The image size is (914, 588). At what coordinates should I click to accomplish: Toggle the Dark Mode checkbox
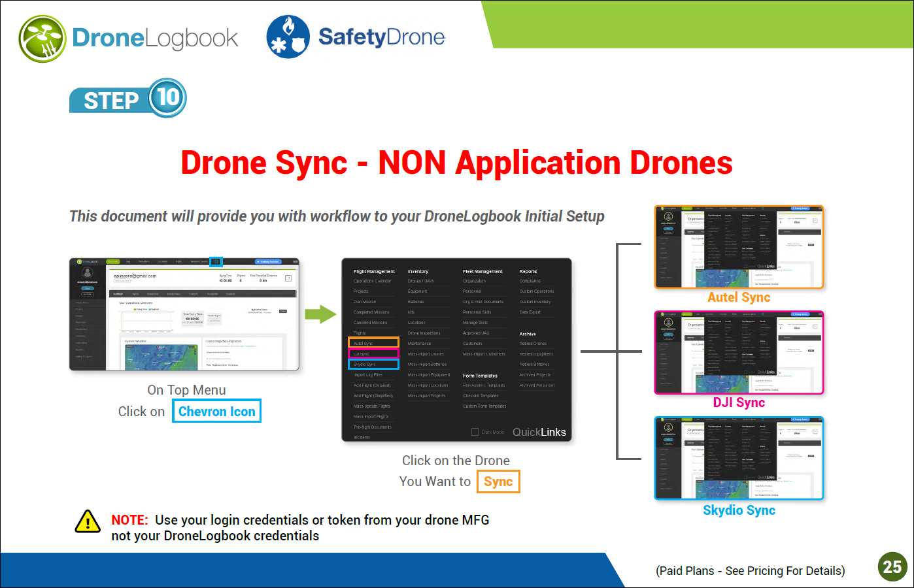click(x=475, y=432)
